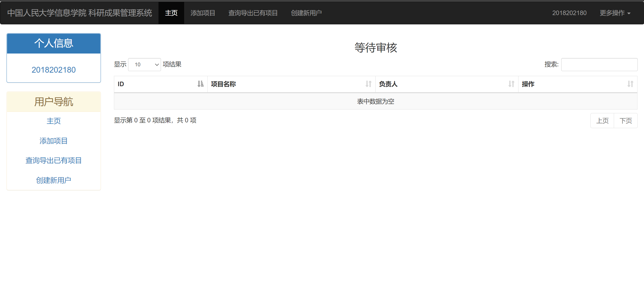Focus the 搜索 input field
This screenshot has height=299, width=644.
tap(599, 65)
